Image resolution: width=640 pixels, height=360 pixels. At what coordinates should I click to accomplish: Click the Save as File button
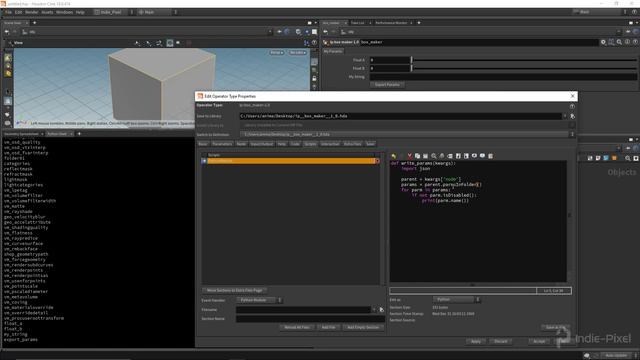coord(555,327)
